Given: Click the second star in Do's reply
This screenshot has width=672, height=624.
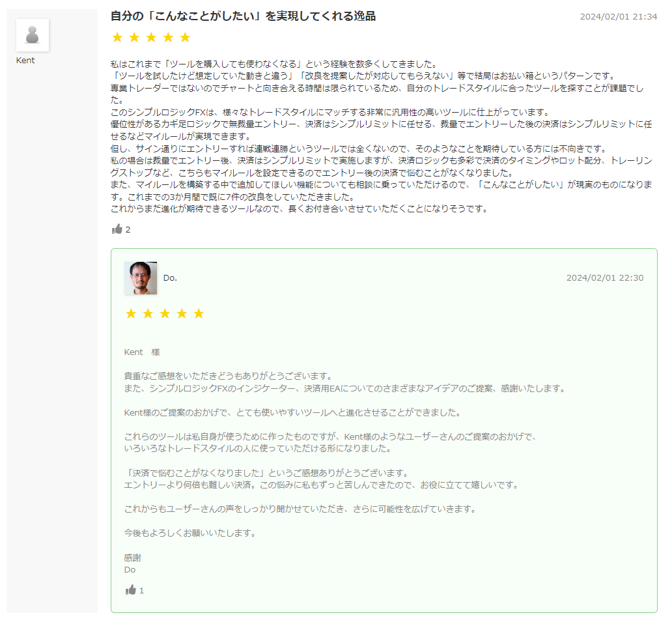Looking at the screenshot, I should pos(148,313).
